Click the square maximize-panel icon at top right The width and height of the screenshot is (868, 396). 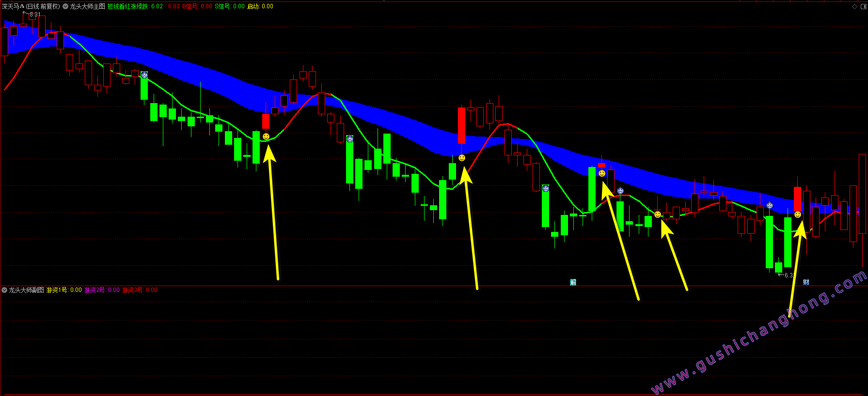coord(864,6)
